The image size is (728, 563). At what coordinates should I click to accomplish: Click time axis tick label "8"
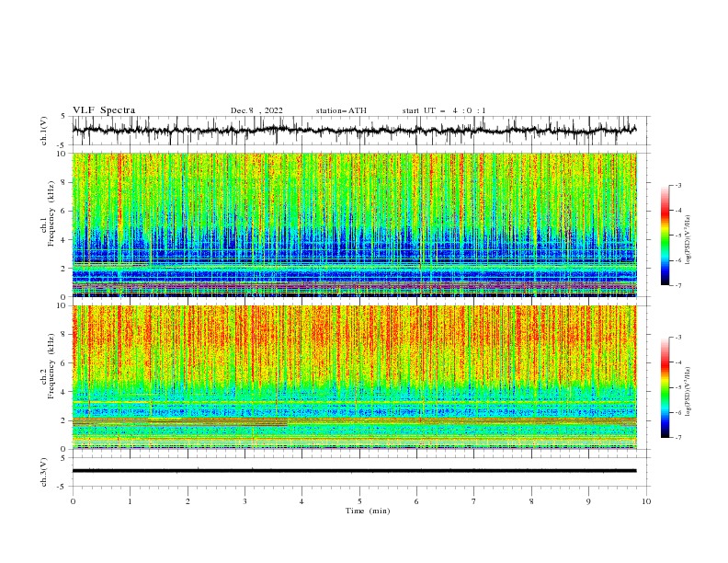tap(531, 501)
